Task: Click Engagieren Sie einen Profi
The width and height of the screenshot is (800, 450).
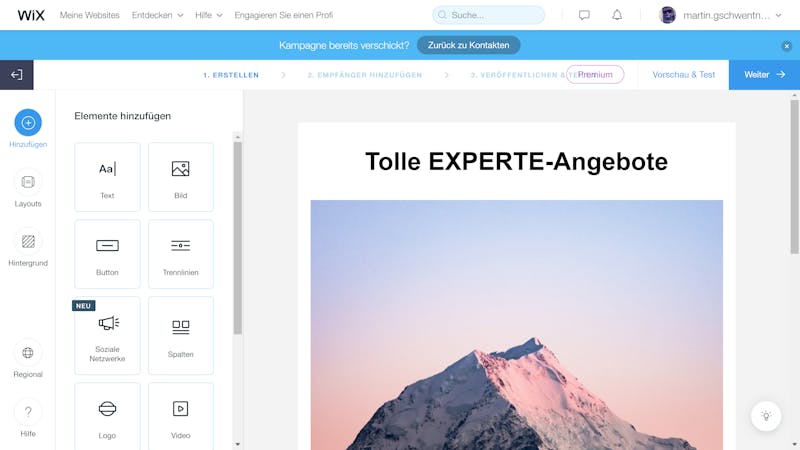Action: pos(284,15)
